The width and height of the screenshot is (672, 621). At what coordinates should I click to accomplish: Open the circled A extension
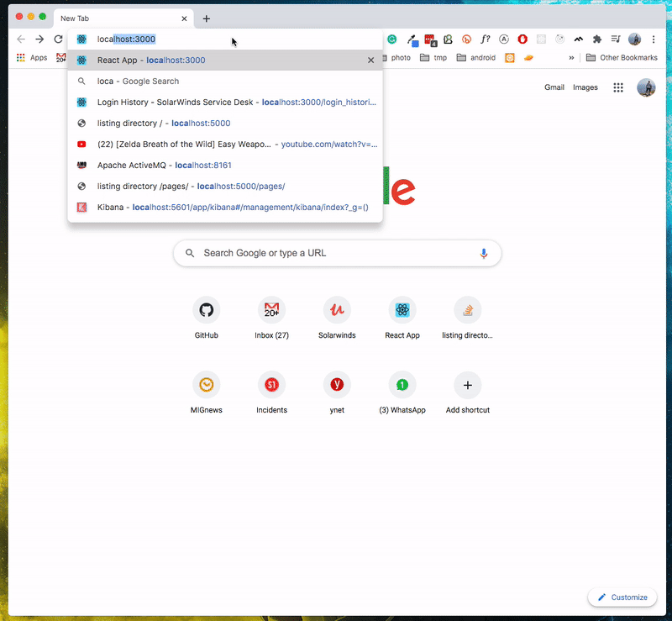504,39
